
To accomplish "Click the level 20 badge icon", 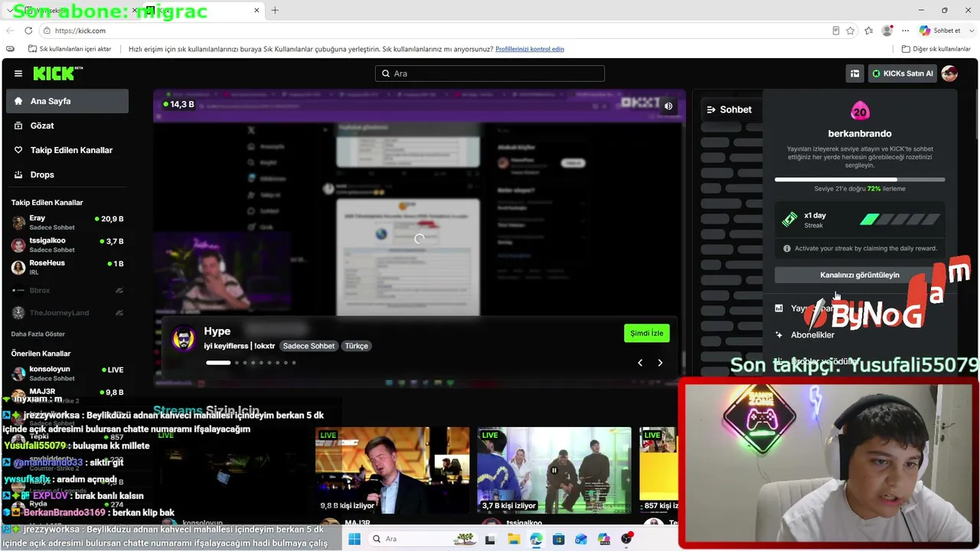I will tap(860, 112).
